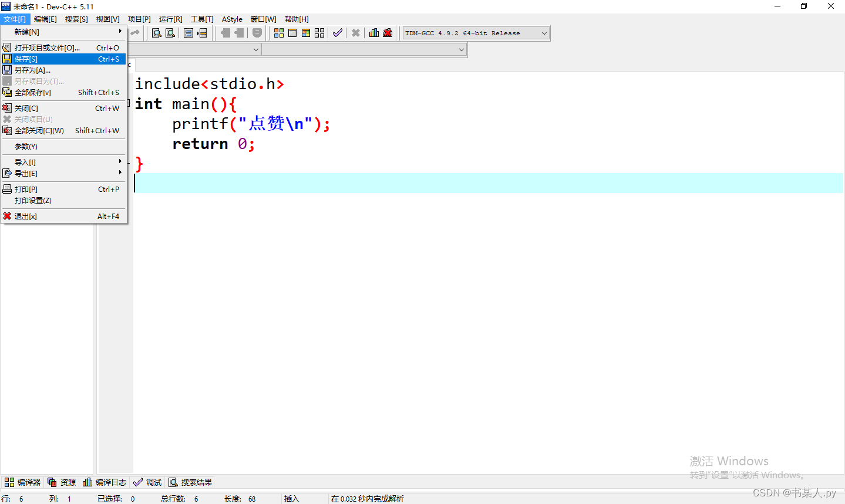
Task: Click the highlighted empty line in editor
Action: (x=488, y=183)
